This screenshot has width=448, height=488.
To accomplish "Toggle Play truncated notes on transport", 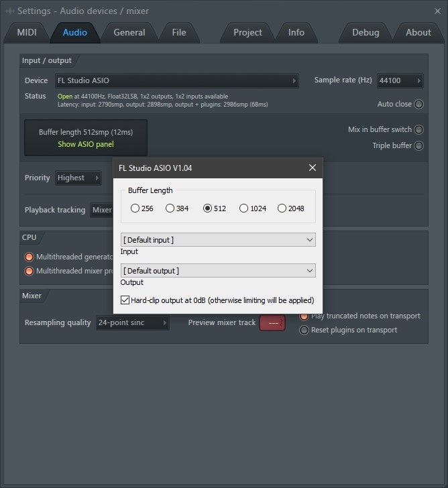I will (304, 316).
